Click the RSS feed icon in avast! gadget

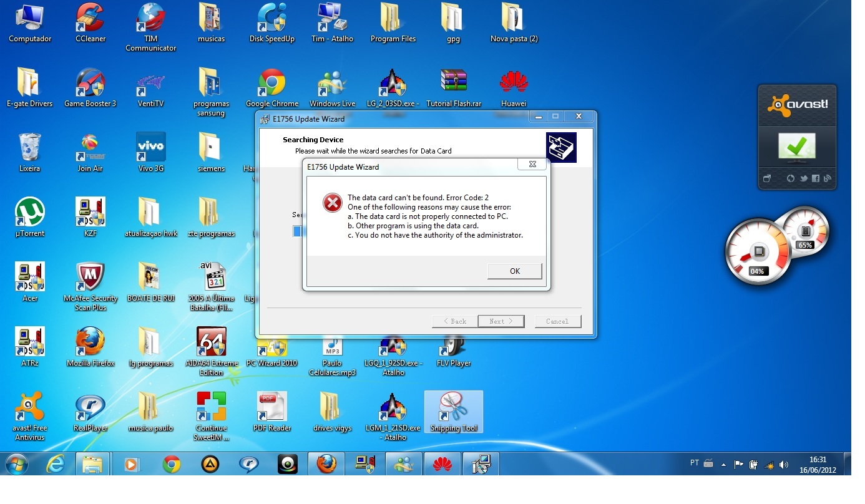coord(828,178)
